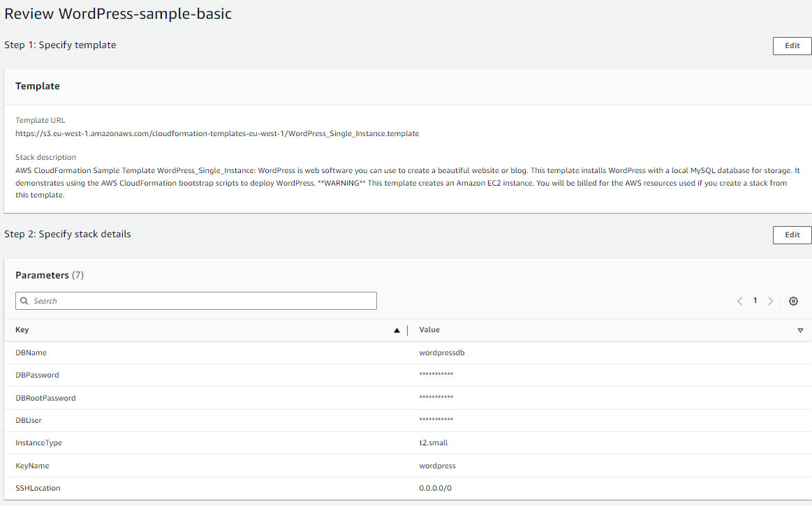Select the wordpressdb value

pyautogui.click(x=442, y=352)
